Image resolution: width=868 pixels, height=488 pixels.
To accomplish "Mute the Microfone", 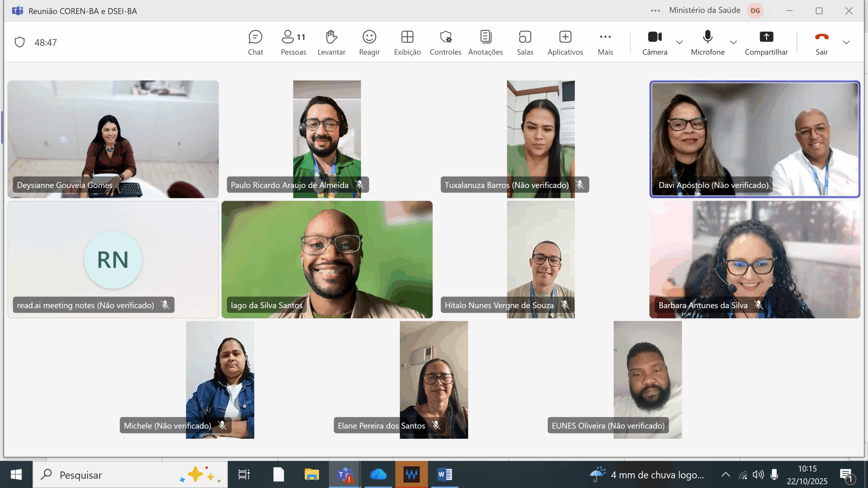I will (x=707, y=42).
